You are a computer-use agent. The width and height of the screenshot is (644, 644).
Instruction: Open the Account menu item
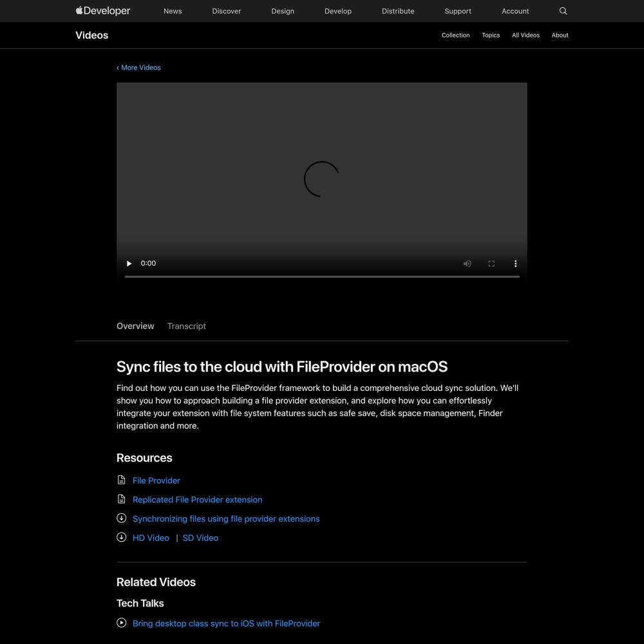coord(515,11)
